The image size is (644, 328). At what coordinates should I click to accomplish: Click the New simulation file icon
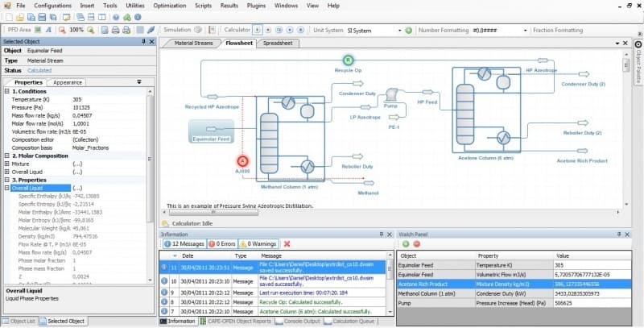(7, 18)
